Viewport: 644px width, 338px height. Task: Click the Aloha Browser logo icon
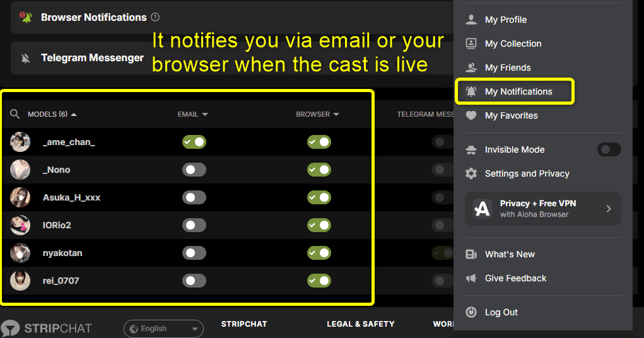pyautogui.click(x=482, y=208)
